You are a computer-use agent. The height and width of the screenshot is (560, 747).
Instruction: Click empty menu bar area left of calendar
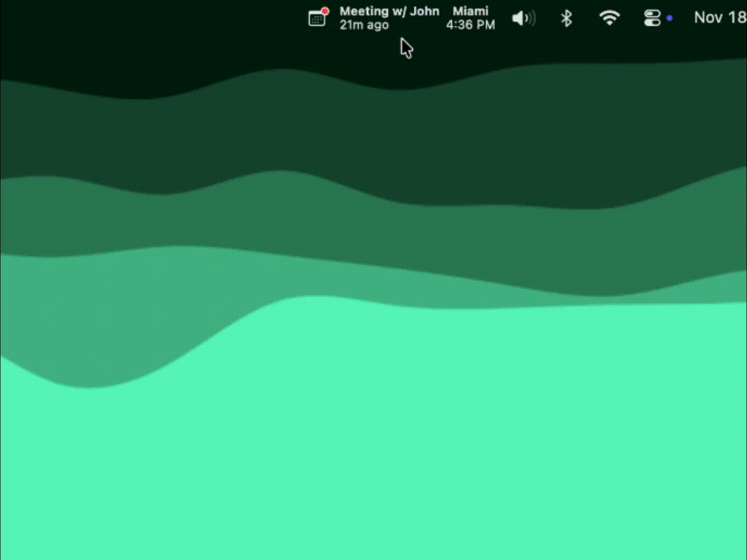156,18
